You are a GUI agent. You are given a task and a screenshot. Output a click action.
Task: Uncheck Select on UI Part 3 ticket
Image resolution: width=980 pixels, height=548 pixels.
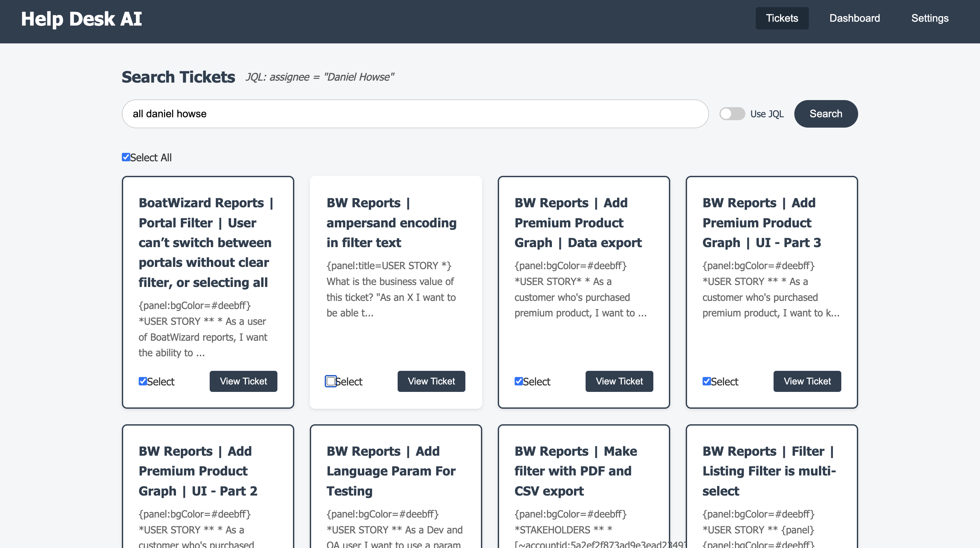click(706, 381)
